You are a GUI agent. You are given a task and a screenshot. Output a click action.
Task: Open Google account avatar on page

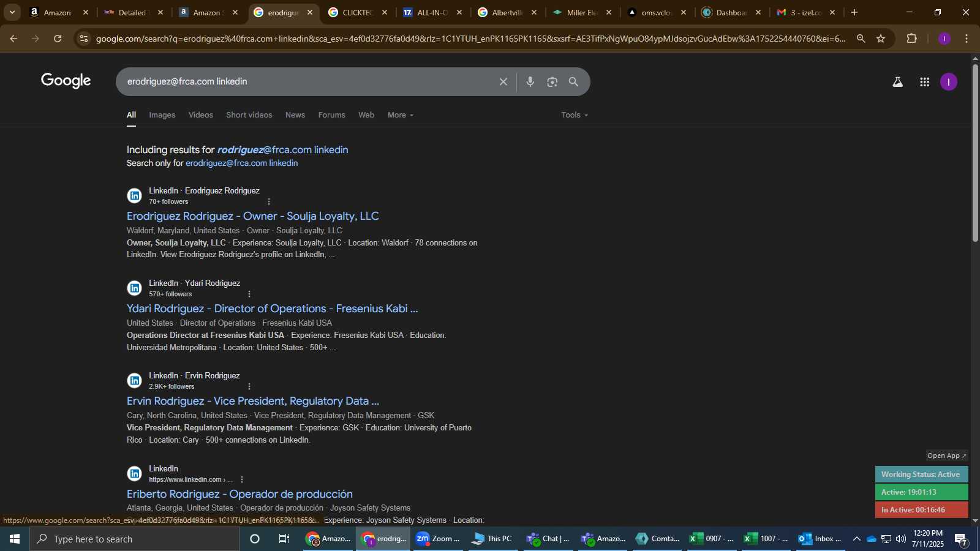coord(948,81)
